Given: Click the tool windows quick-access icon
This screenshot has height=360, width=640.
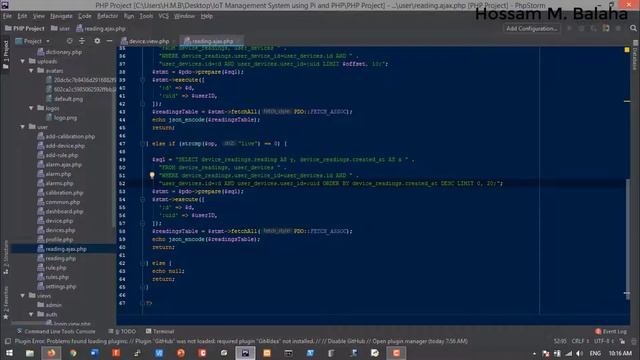Looking at the screenshot, I should pos(8,341).
